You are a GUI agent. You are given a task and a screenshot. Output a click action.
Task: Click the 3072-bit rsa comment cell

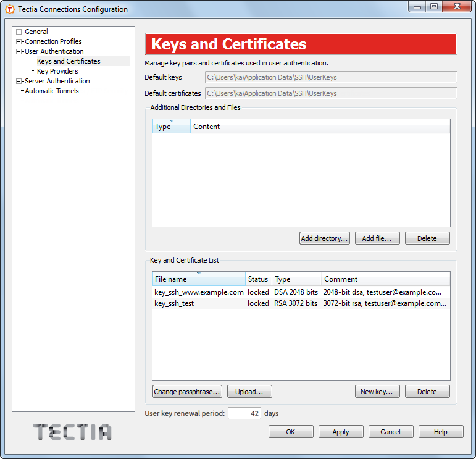click(385, 303)
